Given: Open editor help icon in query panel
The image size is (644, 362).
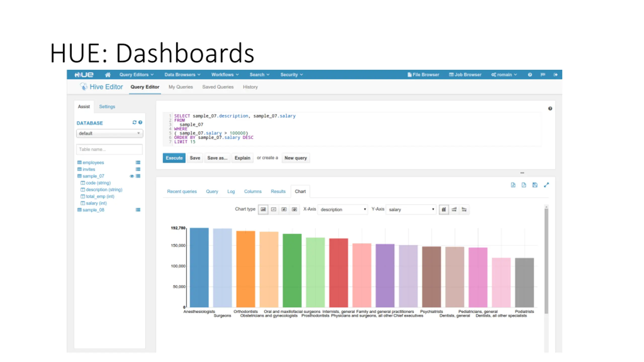Looking at the screenshot, I should [x=550, y=109].
